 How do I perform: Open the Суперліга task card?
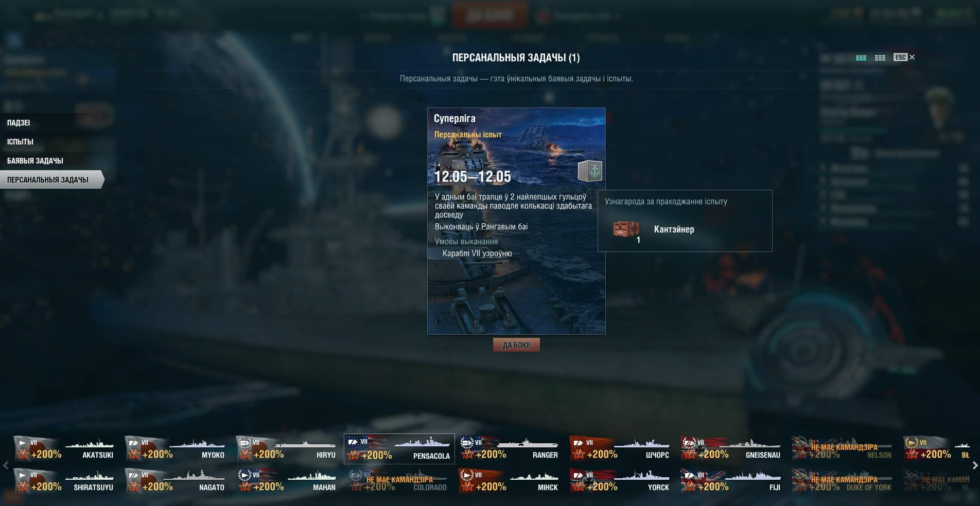pyautogui.click(x=516, y=221)
